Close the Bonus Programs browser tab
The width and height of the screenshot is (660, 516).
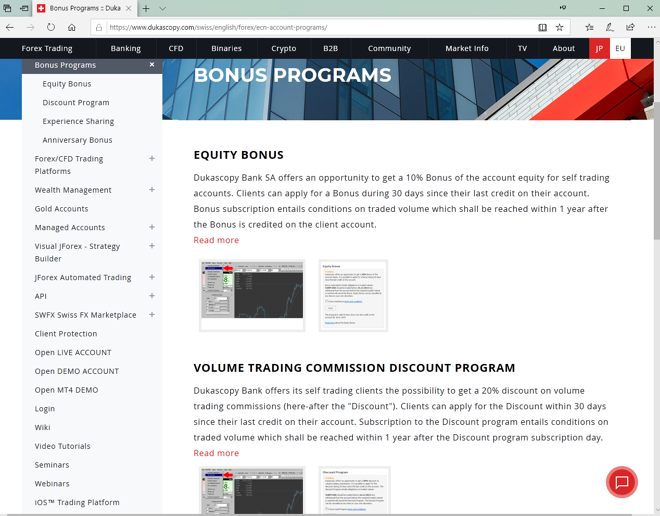(128, 8)
